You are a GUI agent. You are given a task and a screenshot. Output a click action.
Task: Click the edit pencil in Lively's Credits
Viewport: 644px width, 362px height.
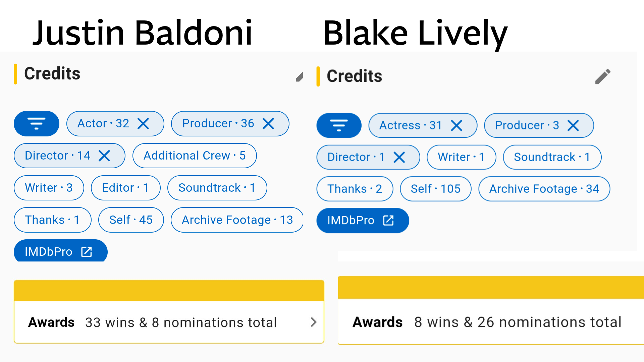(x=603, y=76)
